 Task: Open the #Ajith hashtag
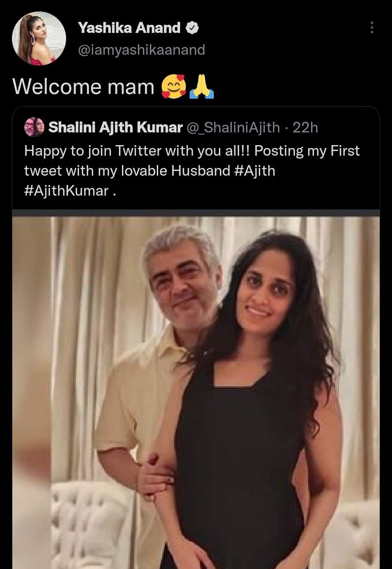click(254, 171)
